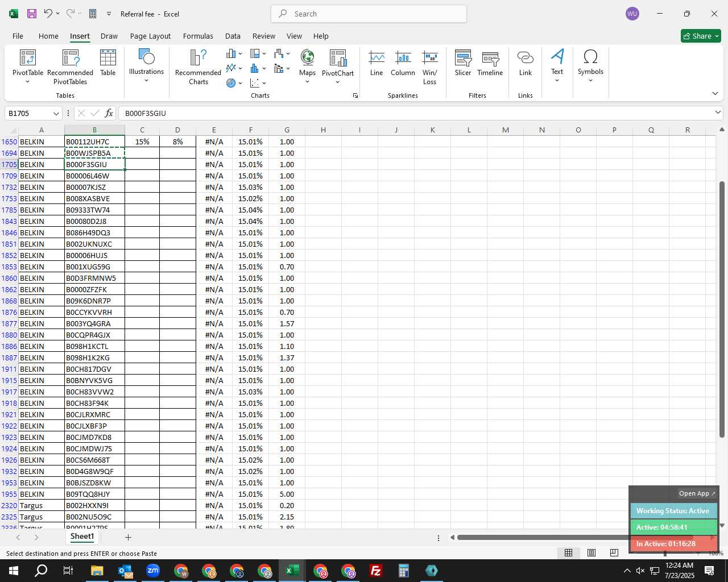Screen dimensions: 728x582
Task: Select cell with value 15%
Action: pyautogui.click(x=142, y=142)
